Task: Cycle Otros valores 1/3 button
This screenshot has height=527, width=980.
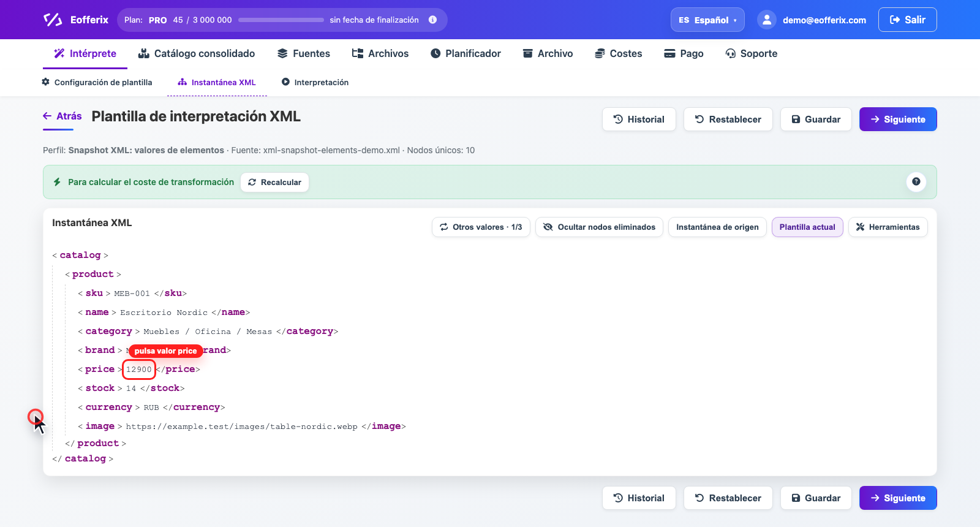Action: (x=481, y=227)
